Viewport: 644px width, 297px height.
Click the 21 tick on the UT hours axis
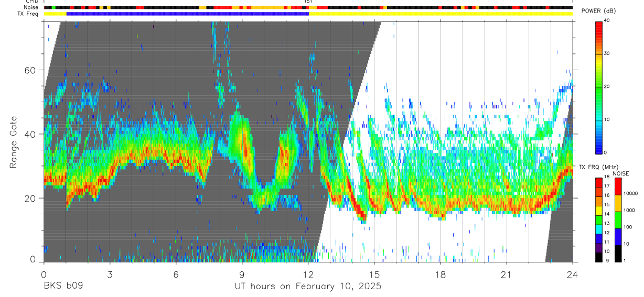[x=507, y=274]
